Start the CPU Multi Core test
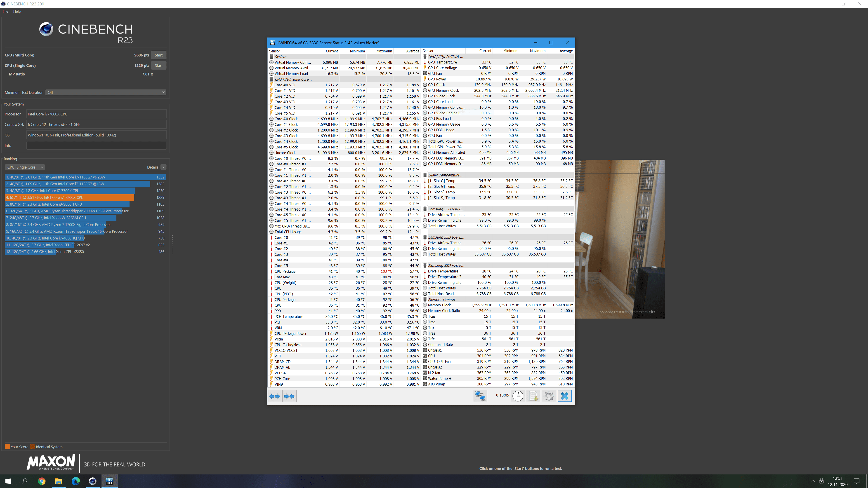This screenshot has height=488, width=868. [x=158, y=55]
